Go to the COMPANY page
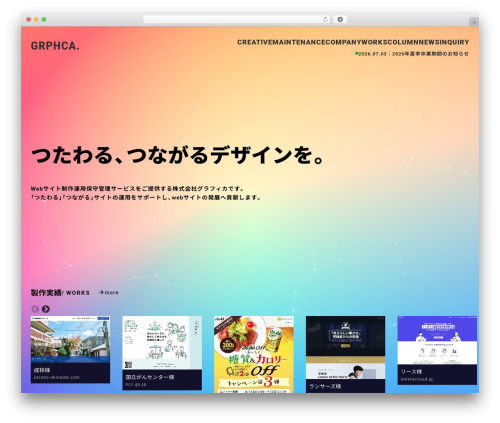 (344, 42)
